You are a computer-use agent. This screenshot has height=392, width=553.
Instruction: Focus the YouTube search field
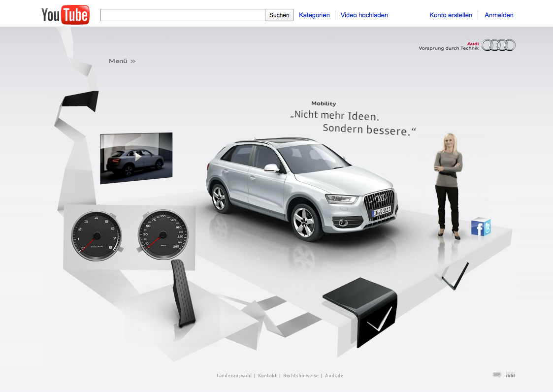tap(183, 15)
